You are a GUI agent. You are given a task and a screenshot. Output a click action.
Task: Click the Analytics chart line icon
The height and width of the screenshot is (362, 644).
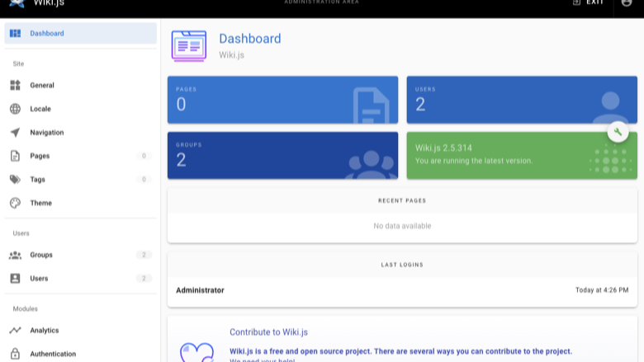point(15,330)
